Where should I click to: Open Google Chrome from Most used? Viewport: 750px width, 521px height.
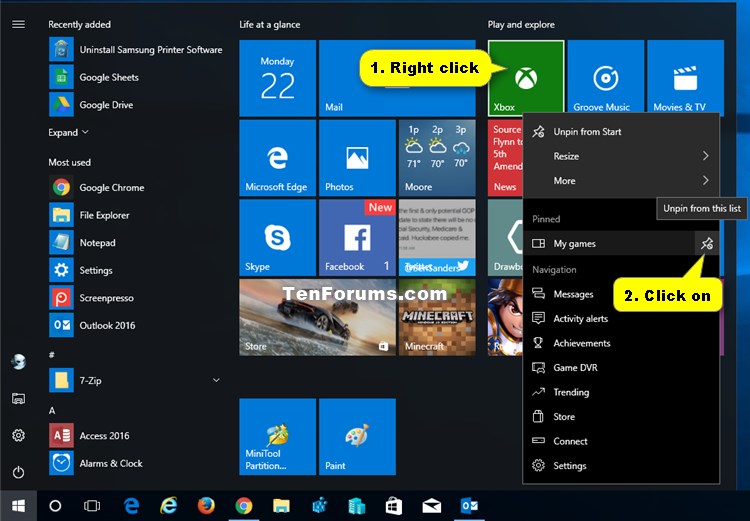136,188
